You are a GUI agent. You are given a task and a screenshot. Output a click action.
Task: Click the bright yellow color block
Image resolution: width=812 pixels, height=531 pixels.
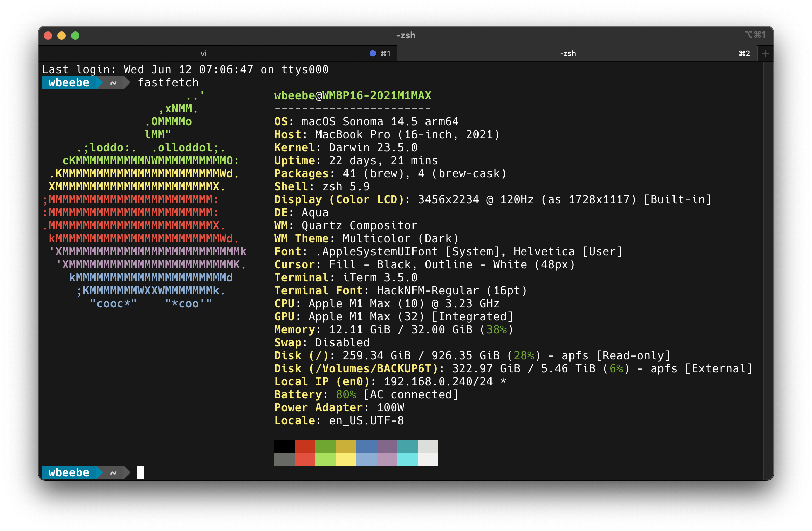(346, 459)
